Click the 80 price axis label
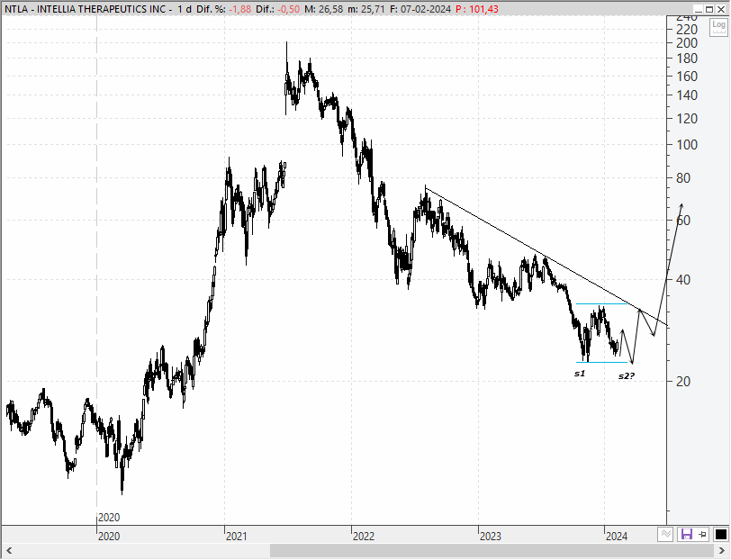The image size is (731, 560). pos(683,178)
